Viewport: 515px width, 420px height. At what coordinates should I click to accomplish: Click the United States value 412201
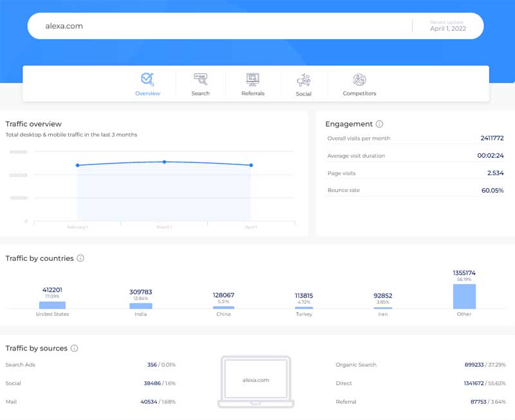(52, 289)
